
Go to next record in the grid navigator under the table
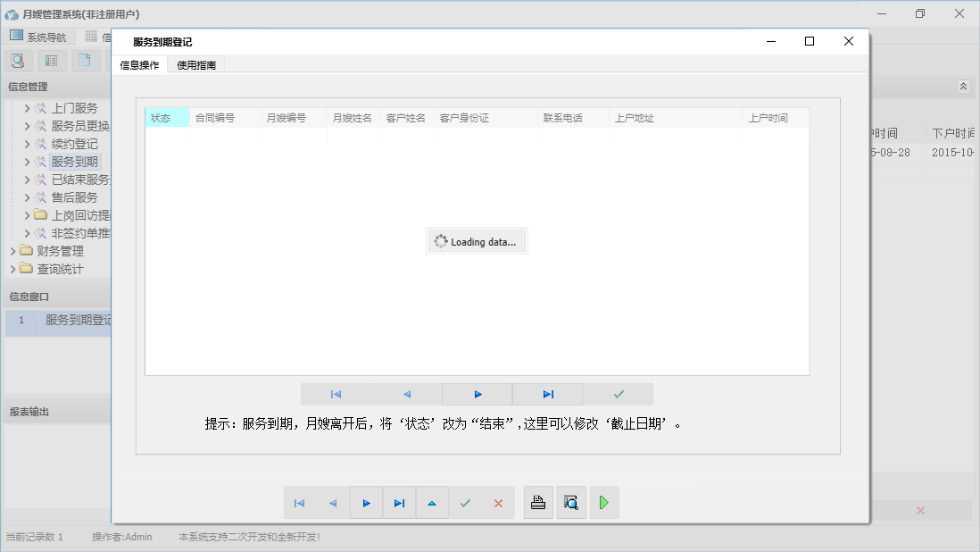(x=478, y=394)
